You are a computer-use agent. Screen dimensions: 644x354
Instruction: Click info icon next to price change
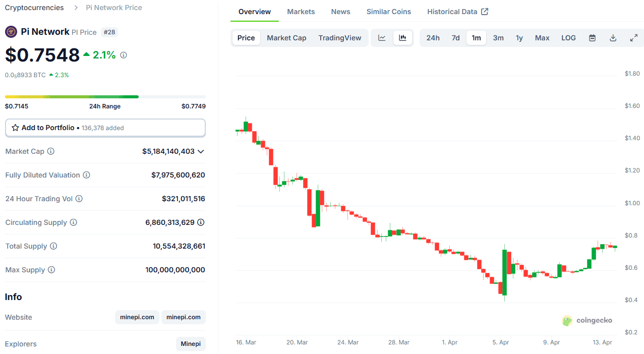[x=124, y=55]
